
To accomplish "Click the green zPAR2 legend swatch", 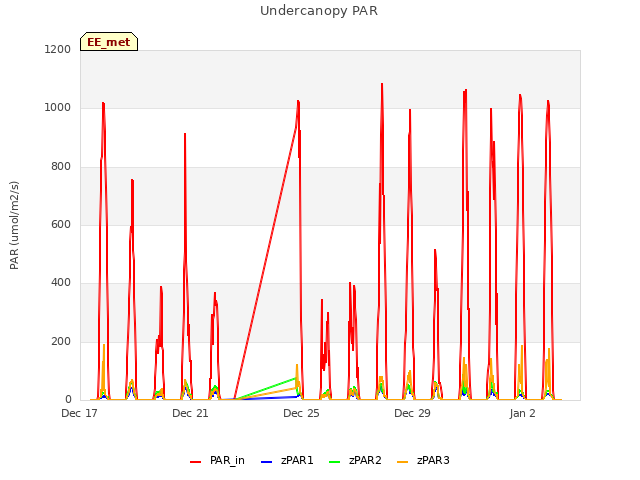I will click(334, 462).
